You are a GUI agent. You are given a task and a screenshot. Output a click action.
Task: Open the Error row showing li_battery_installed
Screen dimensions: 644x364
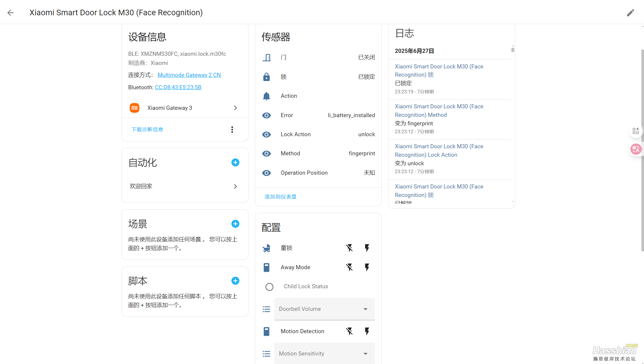[x=318, y=115]
